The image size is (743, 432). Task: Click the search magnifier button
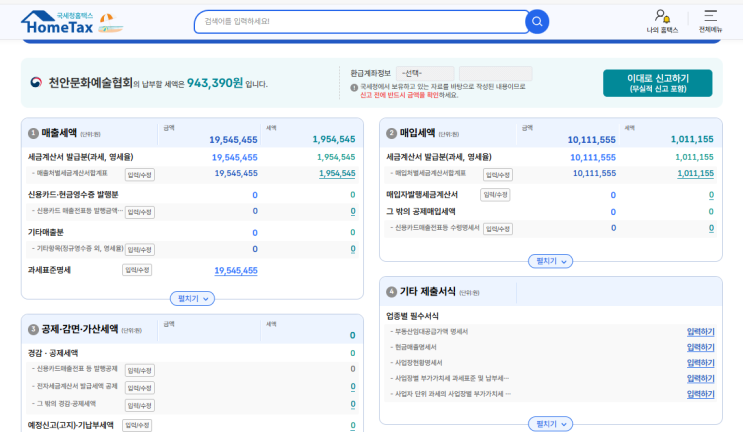[537, 22]
